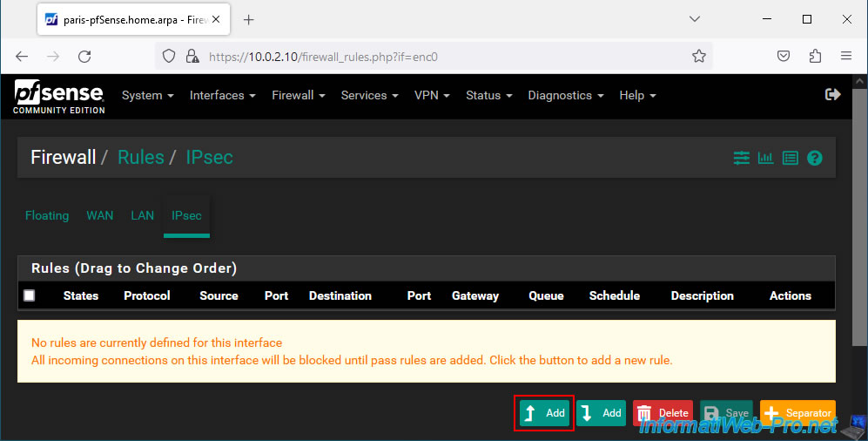Image resolution: width=868 pixels, height=441 pixels.
Task: Open a new browser tab
Action: tap(248, 20)
